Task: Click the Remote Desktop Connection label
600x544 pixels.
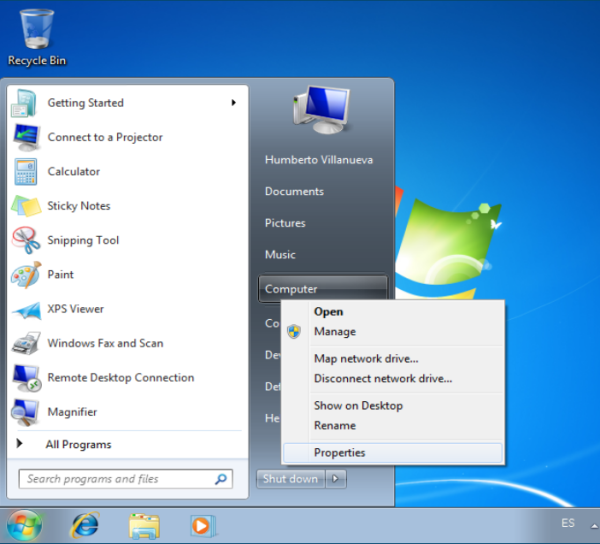Action: point(121,378)
